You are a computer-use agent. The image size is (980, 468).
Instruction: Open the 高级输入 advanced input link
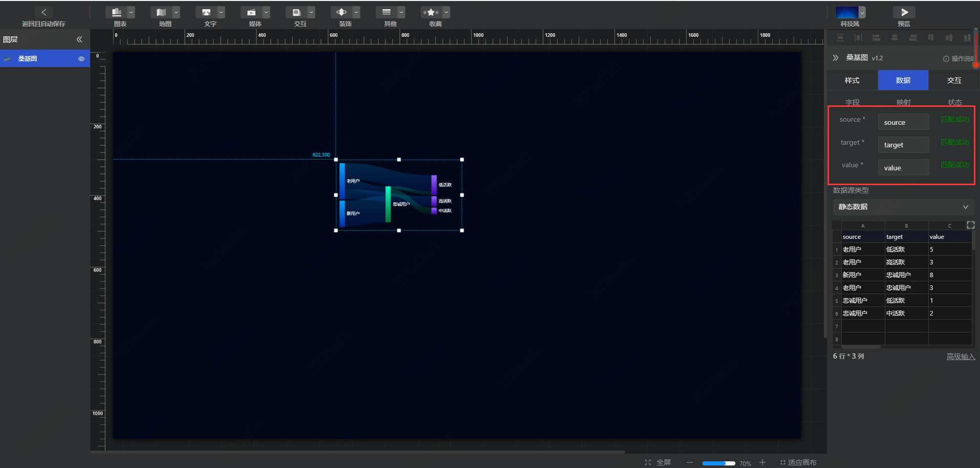961,356
